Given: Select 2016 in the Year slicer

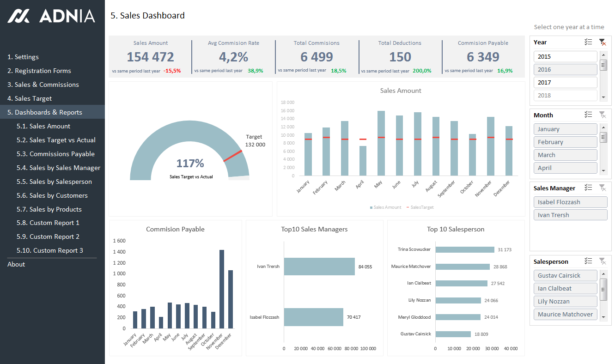Looking at the screenshot, I should (565, 69).
